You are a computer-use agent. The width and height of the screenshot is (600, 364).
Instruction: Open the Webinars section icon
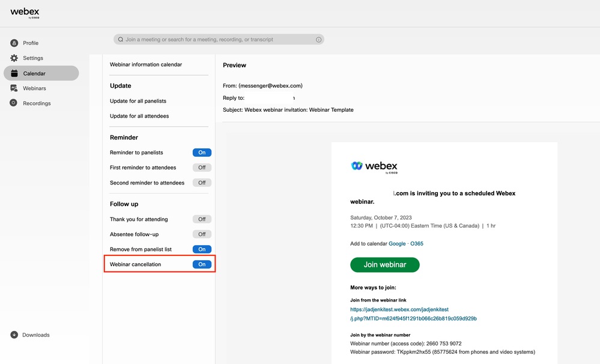(x=13, y=88)
